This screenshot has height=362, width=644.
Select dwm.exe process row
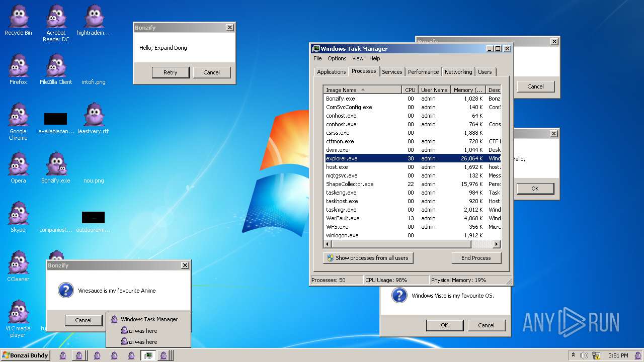click(412, 150)
